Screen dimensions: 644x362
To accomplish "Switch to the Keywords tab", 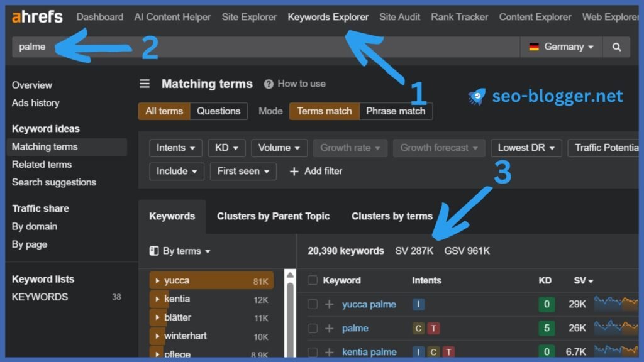I will tap(172, 216).
